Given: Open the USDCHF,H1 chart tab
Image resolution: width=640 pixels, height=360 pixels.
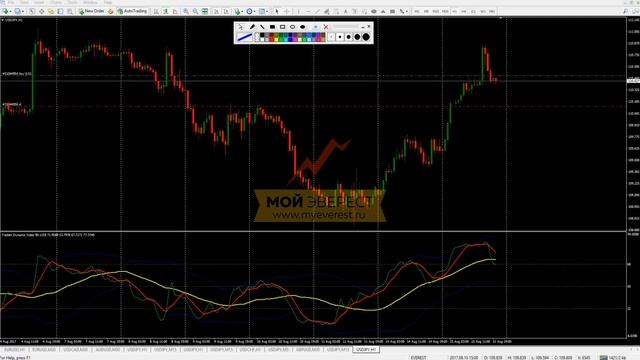Looking at the screenshot, I should 250,350.
